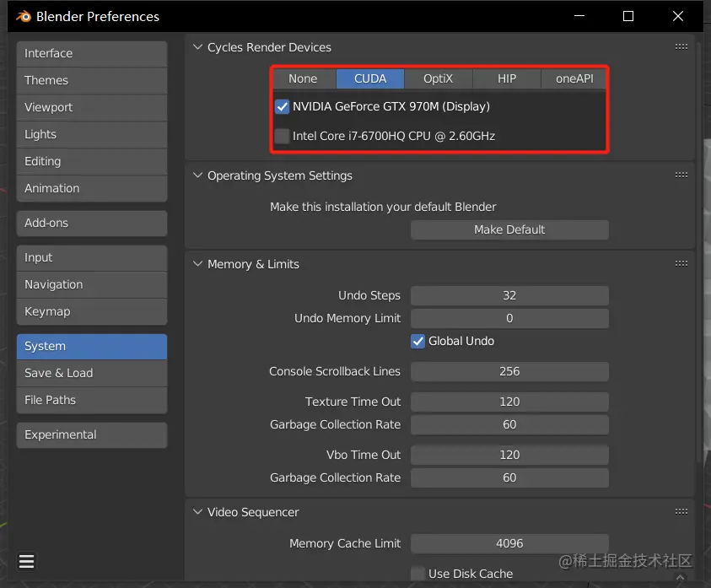Select None as Cycles compute device
The height and width of the screenshot is (588, 711).
click(304, 79)
